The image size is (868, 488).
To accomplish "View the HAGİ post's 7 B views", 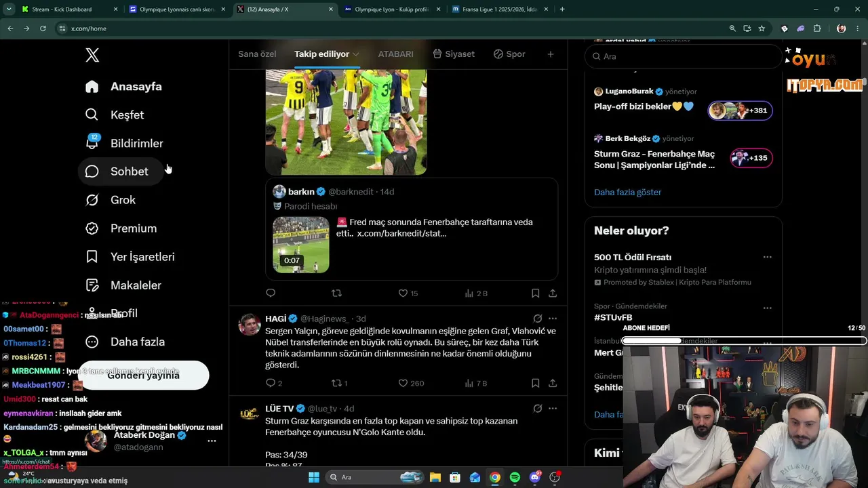I will [476, 383].
